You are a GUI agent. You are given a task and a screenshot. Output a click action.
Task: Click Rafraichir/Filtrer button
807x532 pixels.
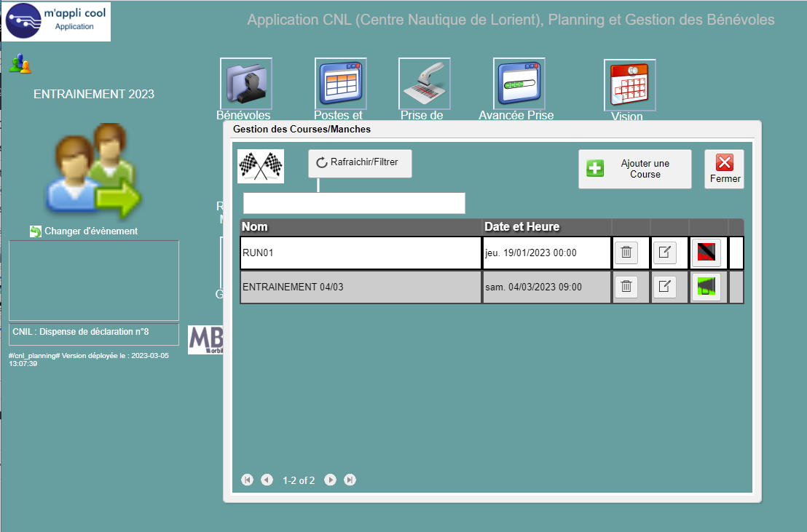click(360, 163)
